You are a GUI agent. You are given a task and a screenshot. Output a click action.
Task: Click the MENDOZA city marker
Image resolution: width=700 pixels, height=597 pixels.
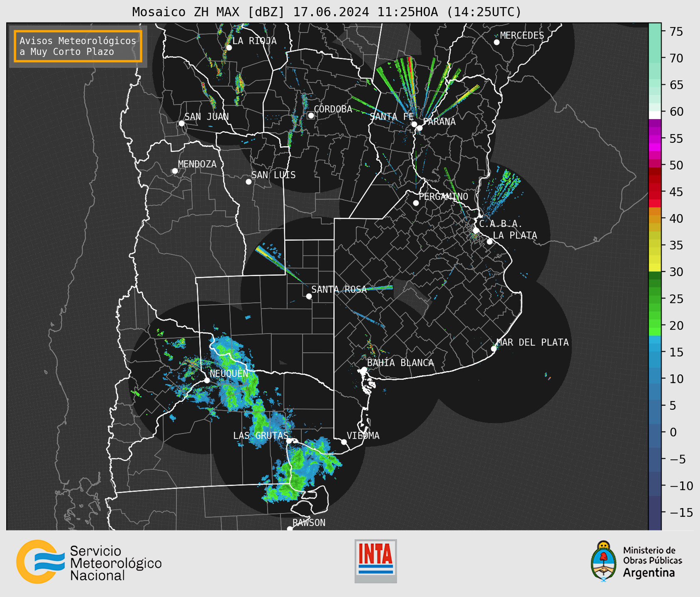[175, 171]
